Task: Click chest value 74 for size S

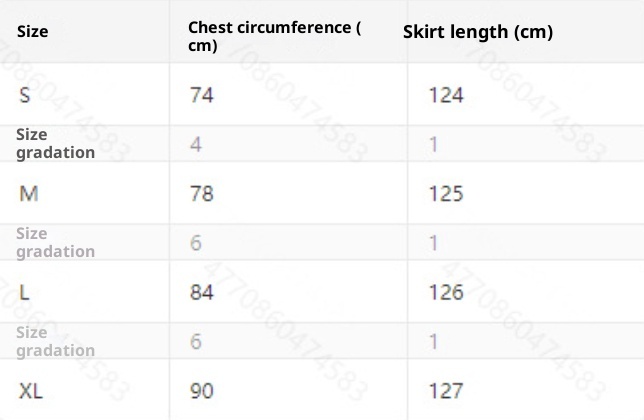Action: pos(201,95)
